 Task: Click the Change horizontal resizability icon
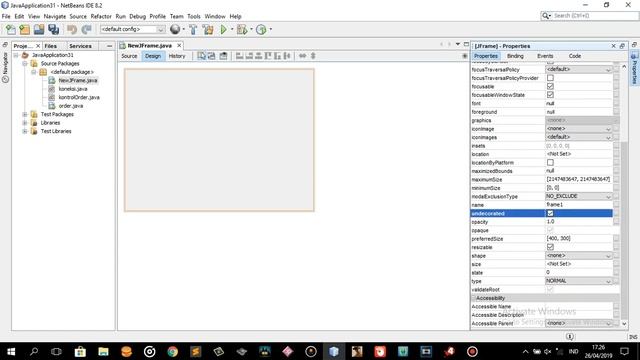click(302, 56)
